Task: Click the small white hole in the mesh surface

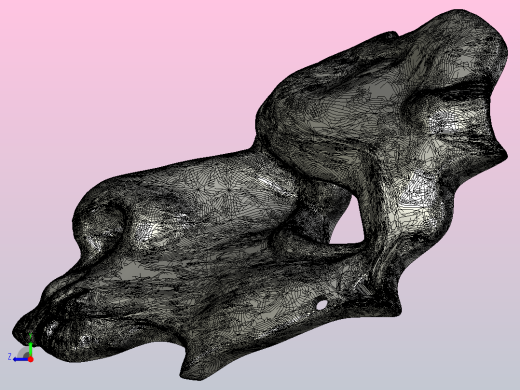Action: tap(321, 305)
